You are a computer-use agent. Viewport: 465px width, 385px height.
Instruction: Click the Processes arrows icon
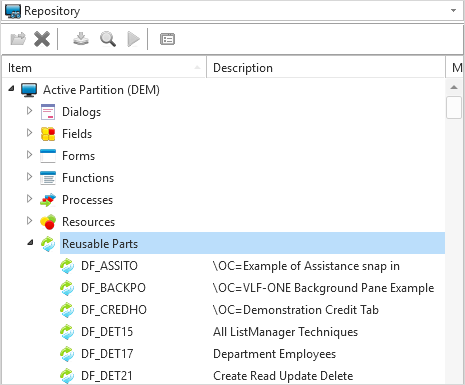(48, 200)
